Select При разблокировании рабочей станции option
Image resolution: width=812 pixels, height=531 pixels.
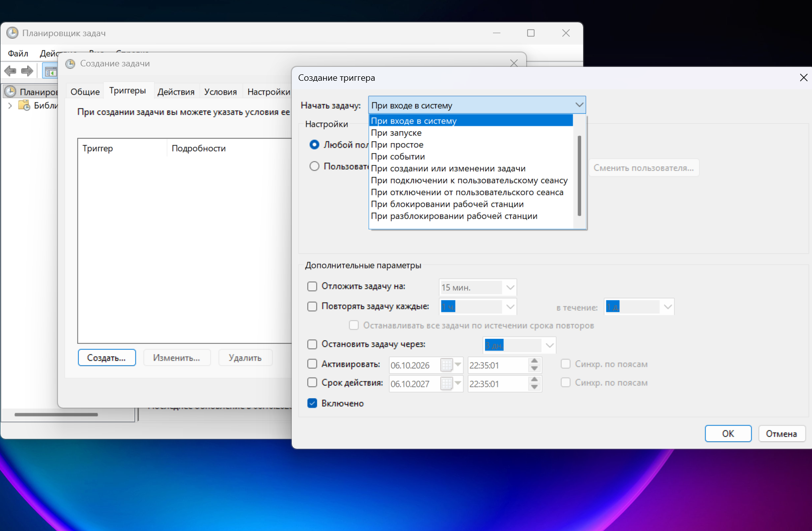tap(471, 216)
